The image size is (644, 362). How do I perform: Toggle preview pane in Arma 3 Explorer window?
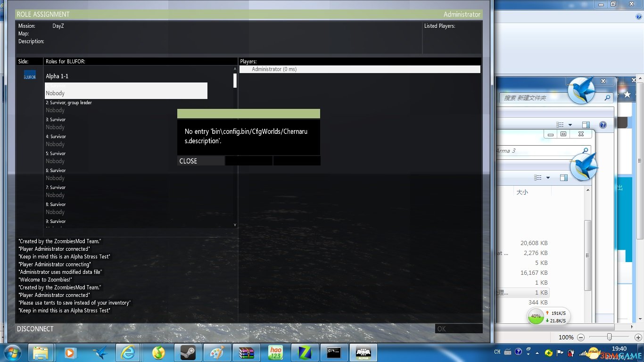tap(564, 178)
